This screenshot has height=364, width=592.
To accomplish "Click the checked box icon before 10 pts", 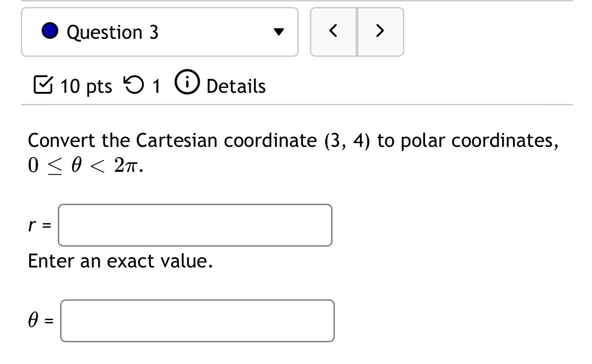I will (43, 85).
